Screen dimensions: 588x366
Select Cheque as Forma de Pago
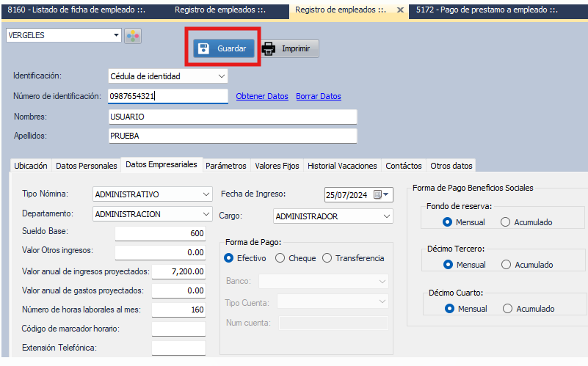tap(280, 258)
